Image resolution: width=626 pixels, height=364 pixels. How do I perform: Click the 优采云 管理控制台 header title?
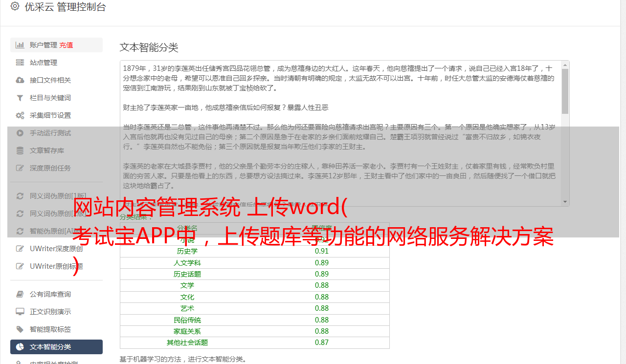65,7
